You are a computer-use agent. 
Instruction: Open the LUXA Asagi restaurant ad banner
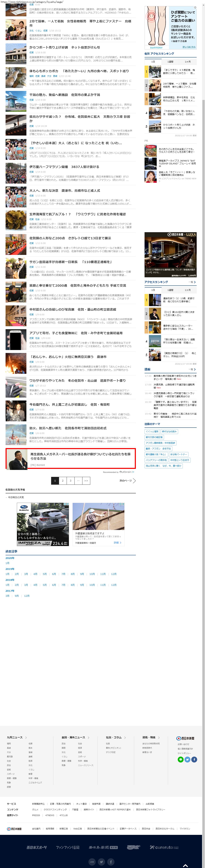(170, 255)
